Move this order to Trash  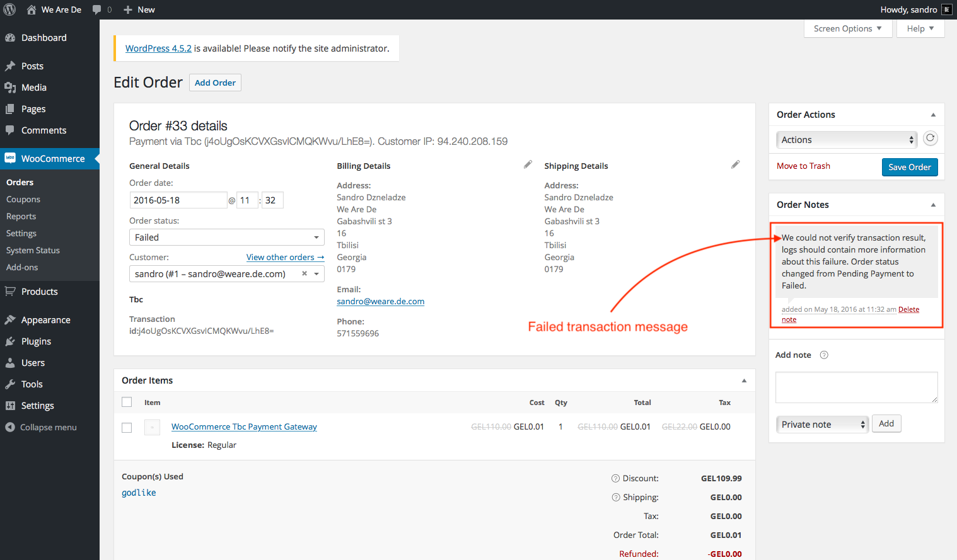point(803,166)
